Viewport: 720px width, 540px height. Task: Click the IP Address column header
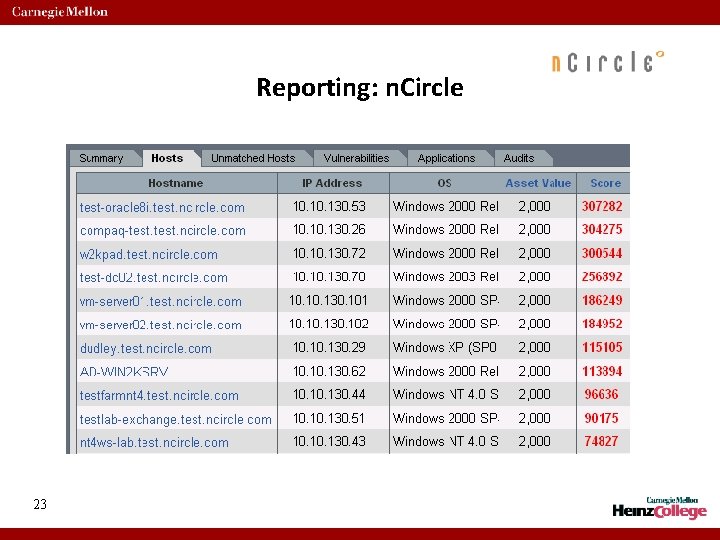(x=332, y=183)
